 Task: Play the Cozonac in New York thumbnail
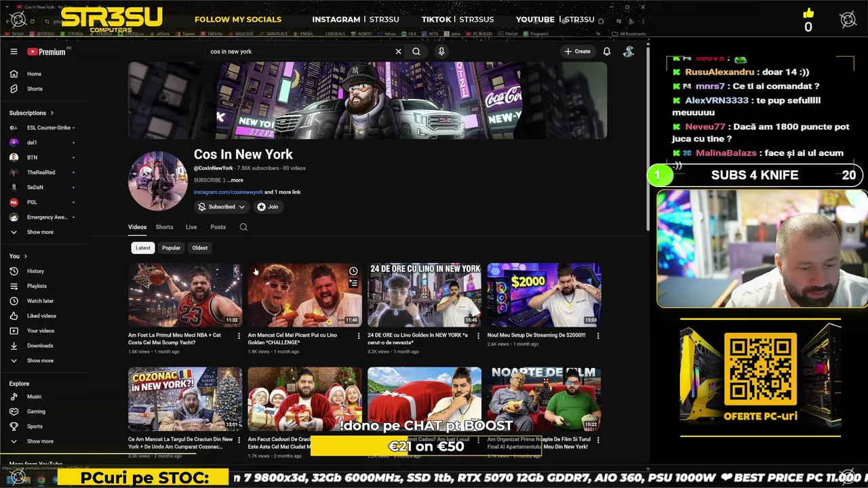(185, 399)
